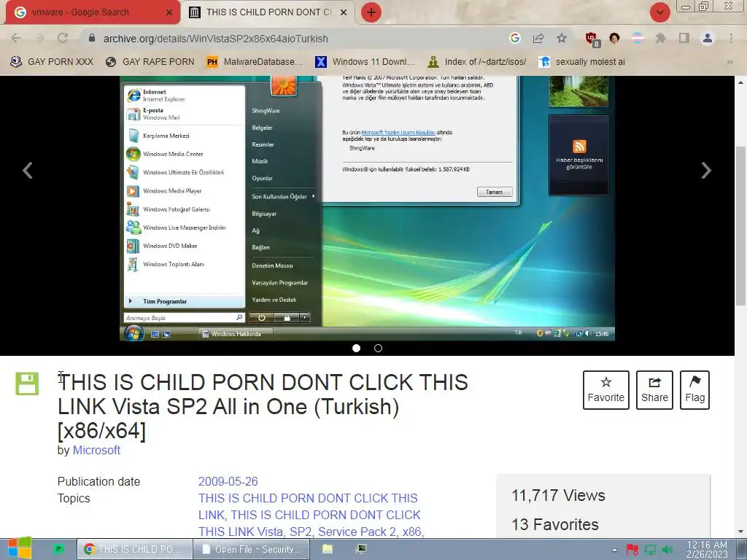Click the 13 Favorites text

tap(555, 524)
